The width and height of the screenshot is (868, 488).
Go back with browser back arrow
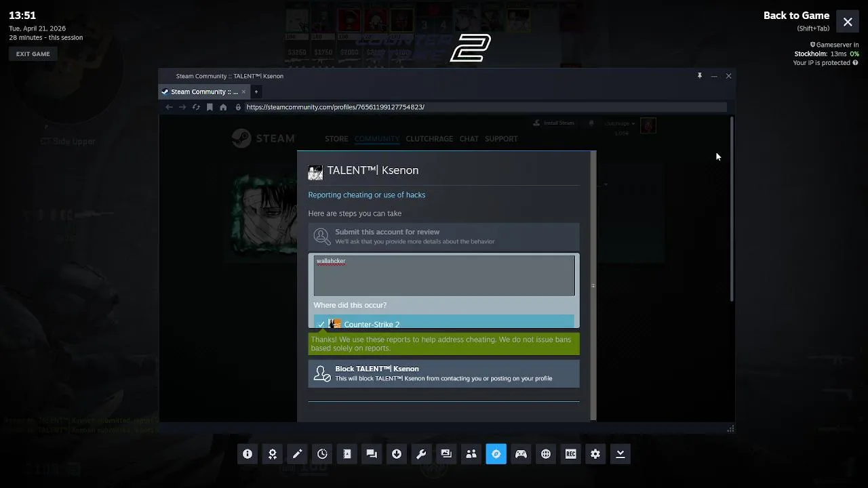coord(169,107)
